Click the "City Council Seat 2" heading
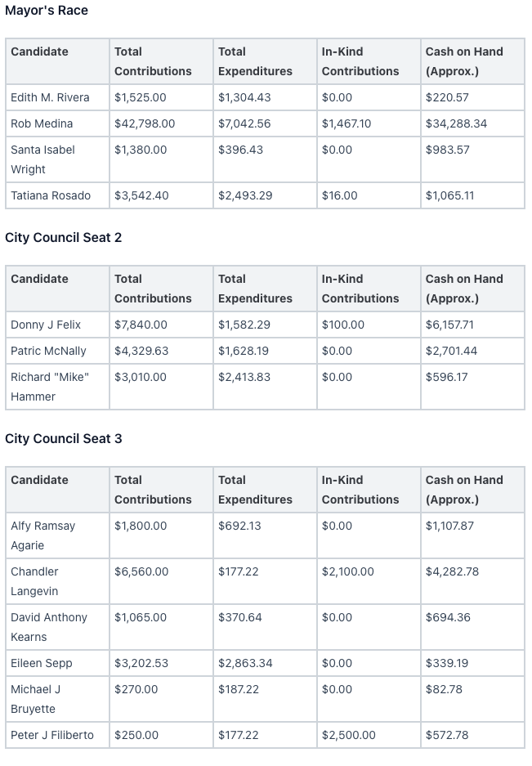Viewport: 532px width, 766px height. [64, 238]
